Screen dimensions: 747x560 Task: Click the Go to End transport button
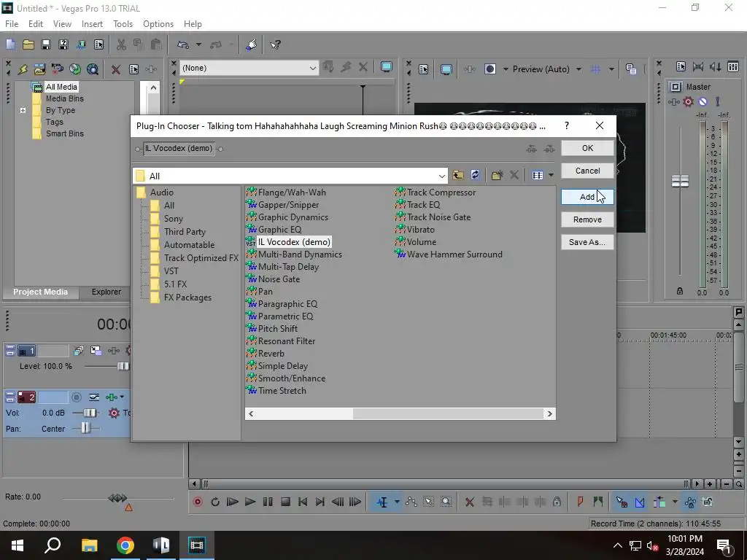320,502
